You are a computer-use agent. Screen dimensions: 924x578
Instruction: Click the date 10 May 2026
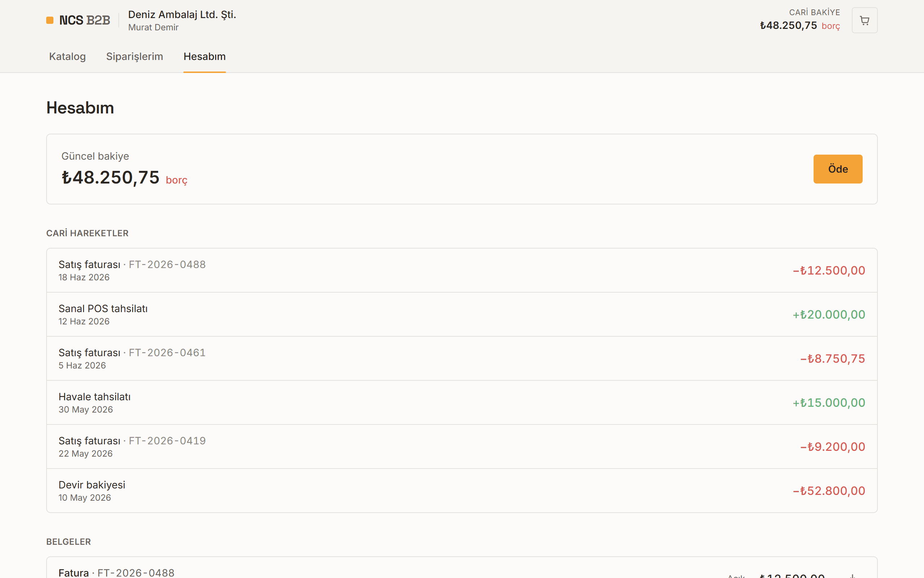click(x=85, y=498)
